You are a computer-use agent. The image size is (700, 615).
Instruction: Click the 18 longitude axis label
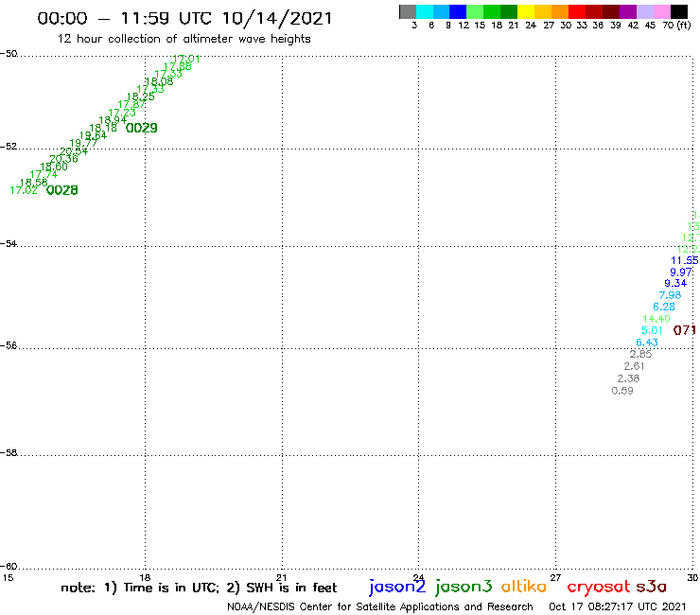click(145, 577)
